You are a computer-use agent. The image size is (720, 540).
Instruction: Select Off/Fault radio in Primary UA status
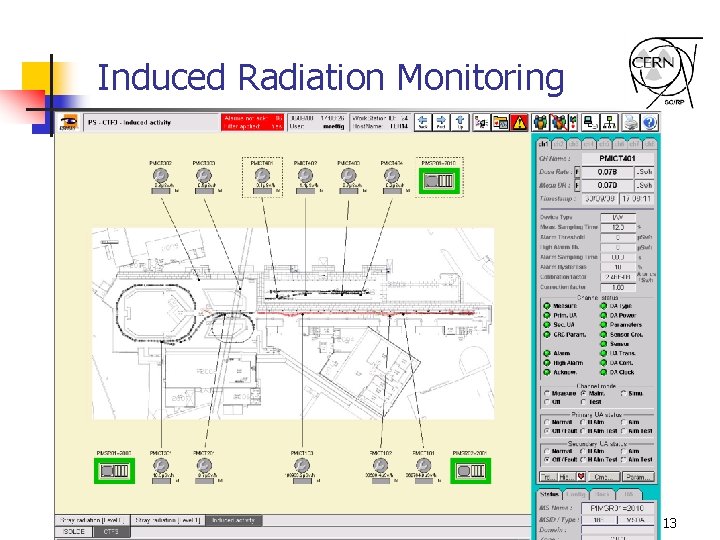point(546,431)
